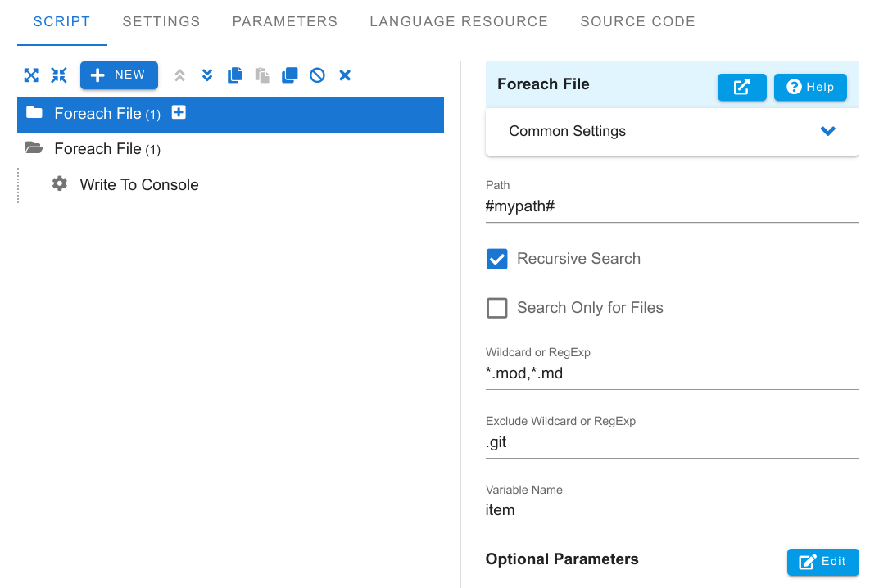The image size is (870, 588).
Task: Click the Help button
Action: [810, 87]
